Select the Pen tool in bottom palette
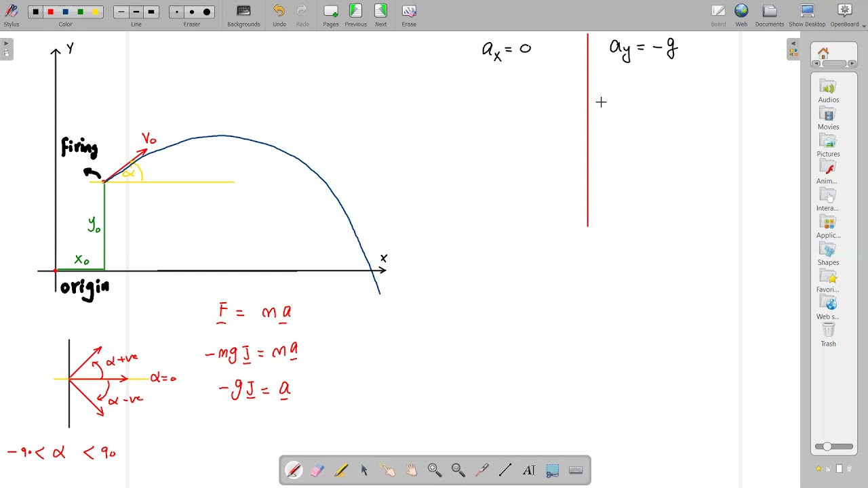This screenshot has height=488, width=868. point(294,470)
